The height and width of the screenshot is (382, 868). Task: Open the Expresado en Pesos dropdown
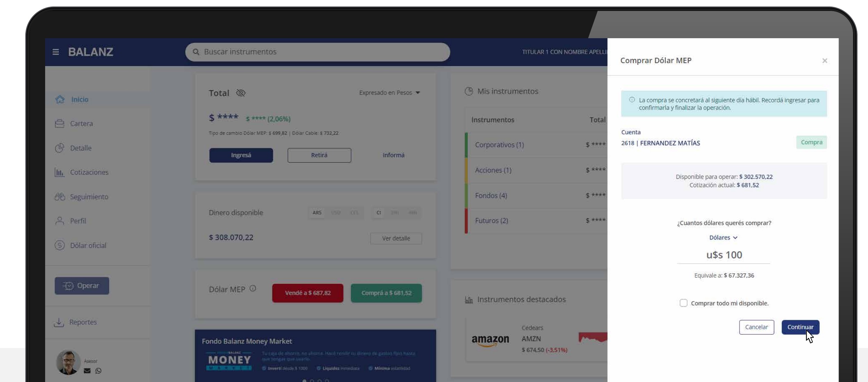(x=390, y=93)
